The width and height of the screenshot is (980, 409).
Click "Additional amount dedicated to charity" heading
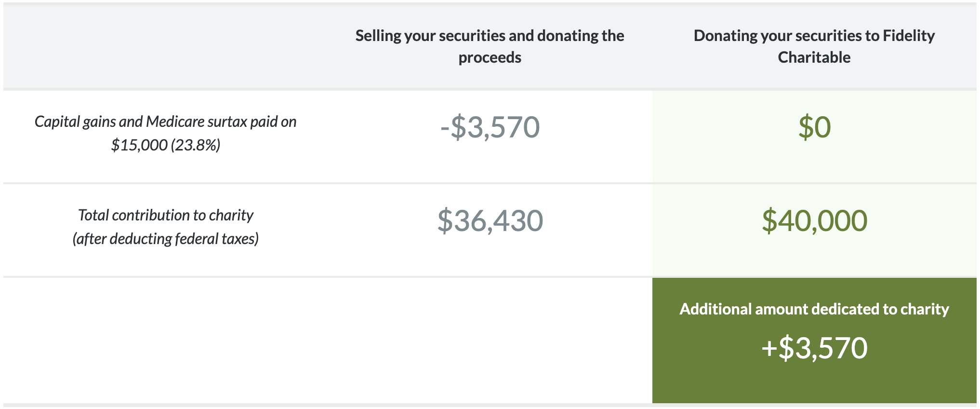[x=814, y=309]
